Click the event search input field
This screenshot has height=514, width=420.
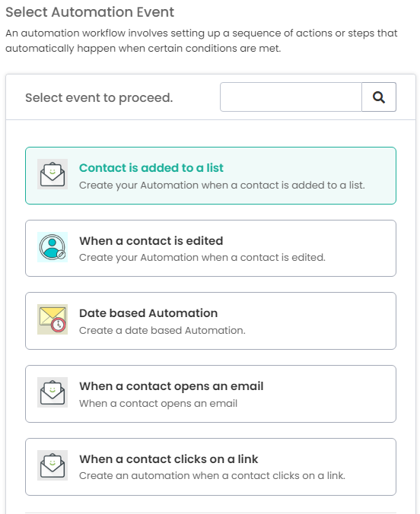[x=291, y=97]
